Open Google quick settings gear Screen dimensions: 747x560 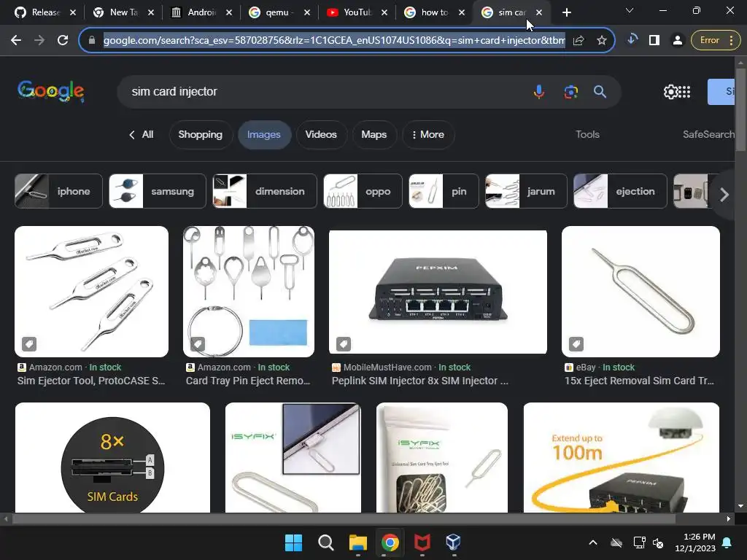pos(670,91)
